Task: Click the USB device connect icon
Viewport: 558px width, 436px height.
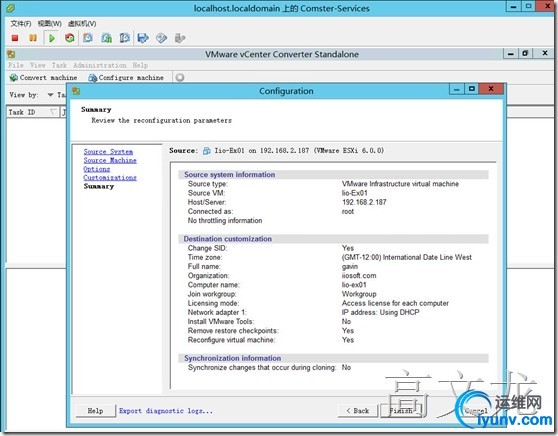Action: click(180, 38)
